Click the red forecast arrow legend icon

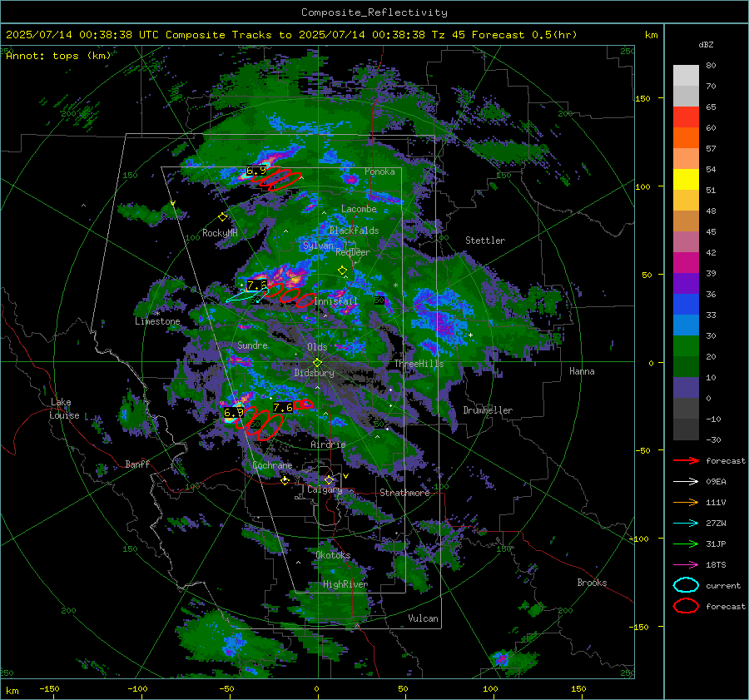click(x=686, y=460)
